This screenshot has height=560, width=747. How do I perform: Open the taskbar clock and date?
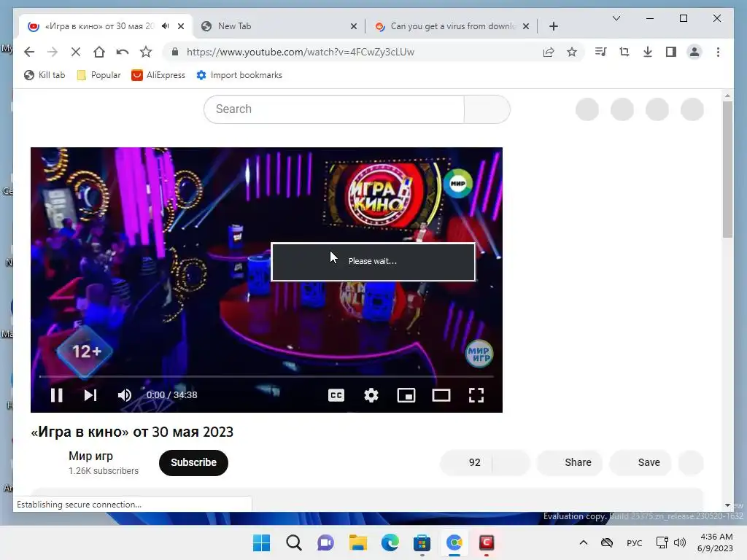pos(715,542)
